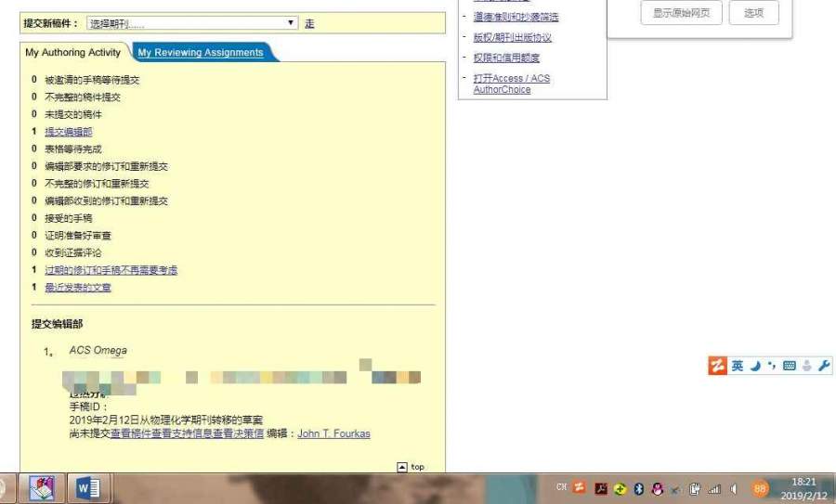Open 过期的修订和手稿不再需要考虑 link
The image size is (836, 504).
(111, 270)
